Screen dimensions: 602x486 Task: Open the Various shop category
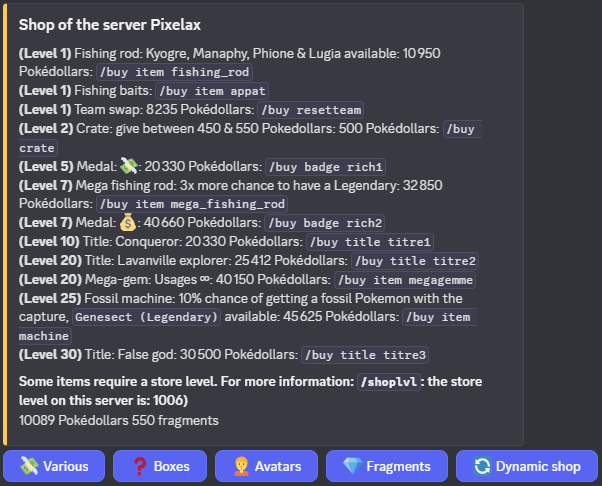tap(54, 466)
